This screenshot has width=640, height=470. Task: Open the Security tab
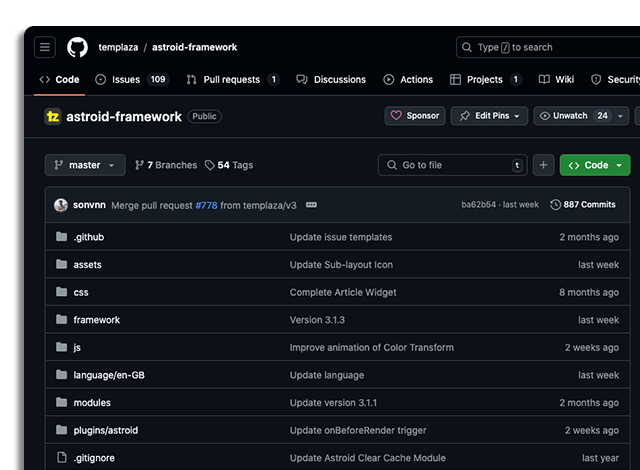615,80
